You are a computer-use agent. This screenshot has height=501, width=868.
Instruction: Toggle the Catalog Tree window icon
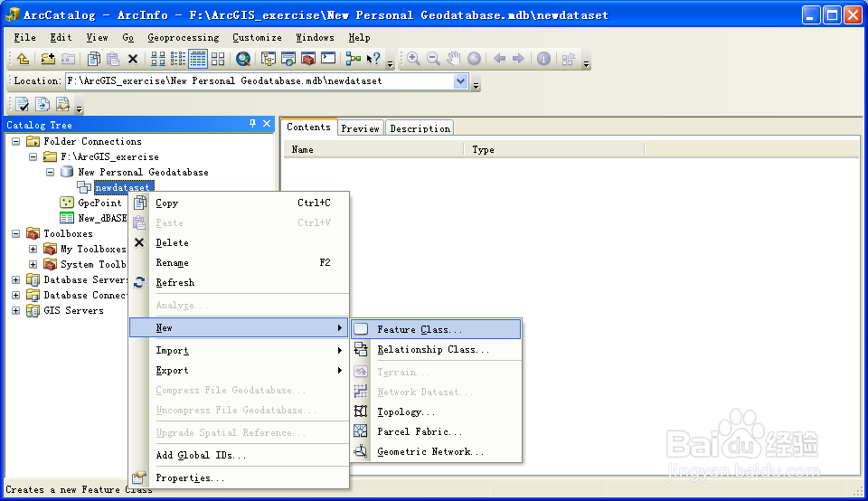click(269, 59)
